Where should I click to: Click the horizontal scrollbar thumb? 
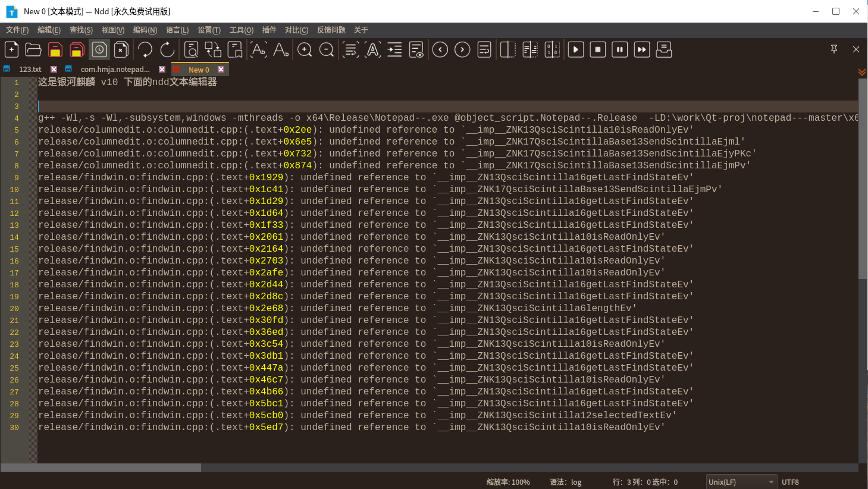(101, 468)
